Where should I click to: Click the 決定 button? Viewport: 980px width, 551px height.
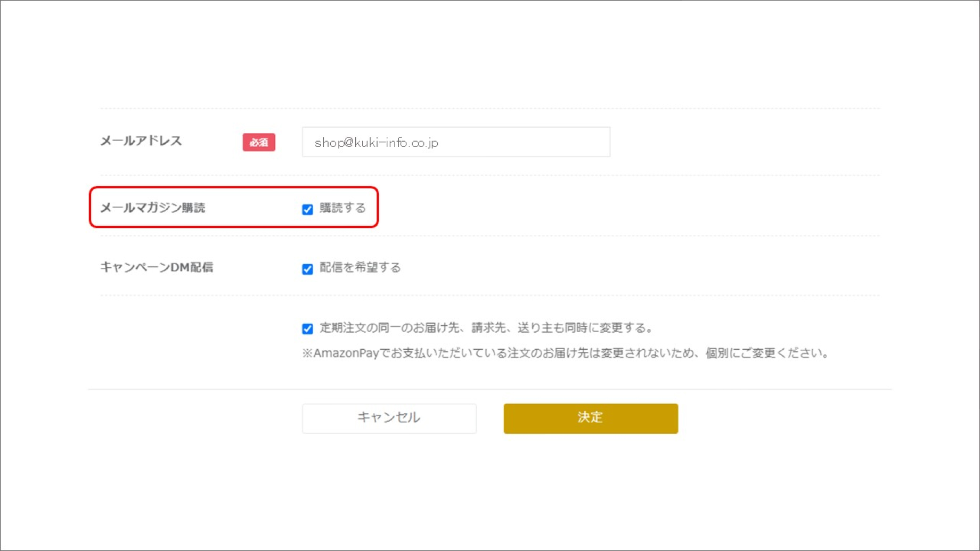591,418
